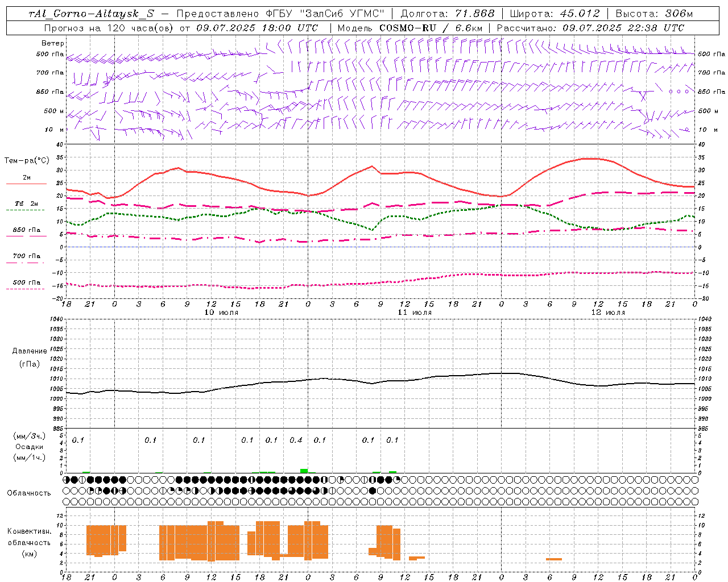
Task: Click the computed time 09.07.2025 22:38 UTC
Action: tap(623, 28)
